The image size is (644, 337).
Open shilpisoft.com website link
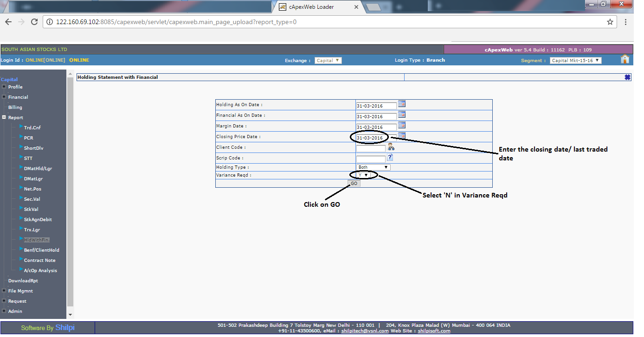coord(434,331)
